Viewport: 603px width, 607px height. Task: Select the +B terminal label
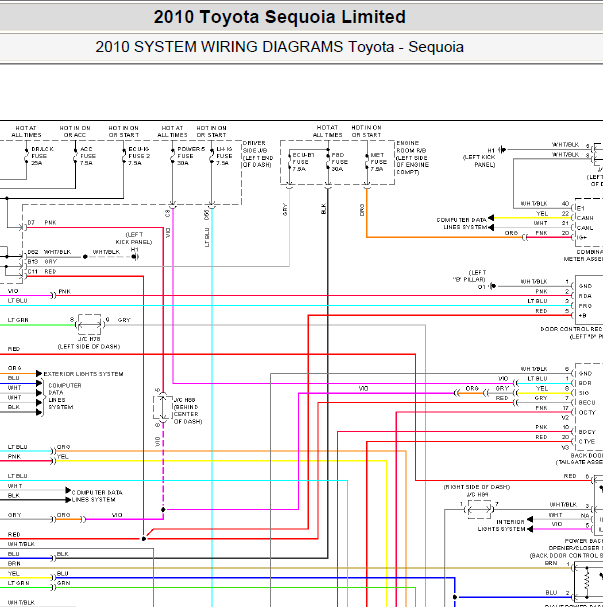click(x=582, y=316)
